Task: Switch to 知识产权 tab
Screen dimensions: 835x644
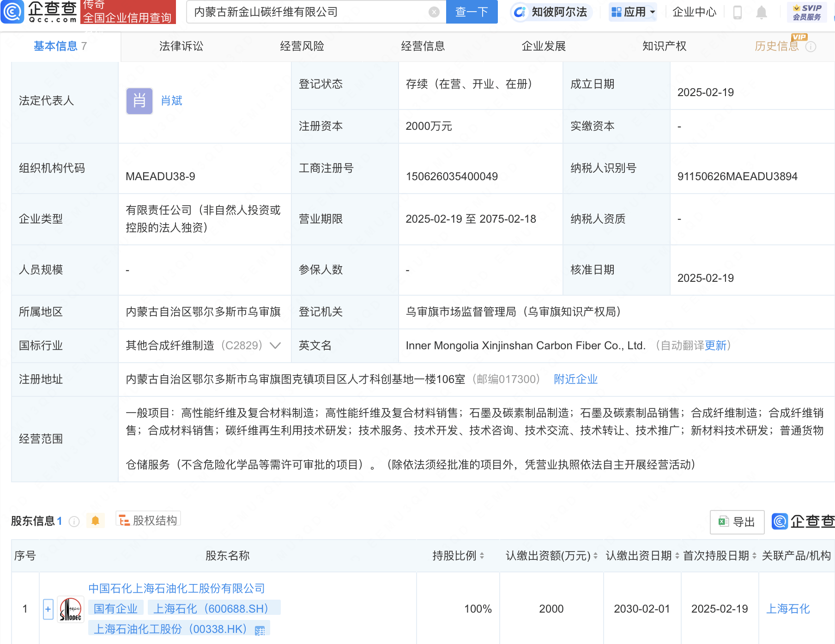Action: (665, 46)
